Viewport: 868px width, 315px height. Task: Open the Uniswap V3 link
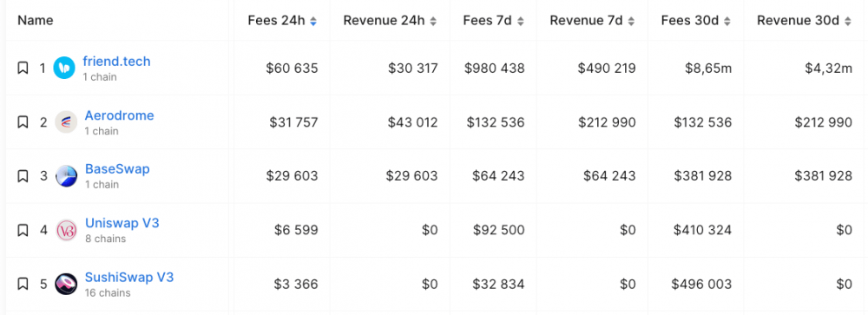[122, 223]
